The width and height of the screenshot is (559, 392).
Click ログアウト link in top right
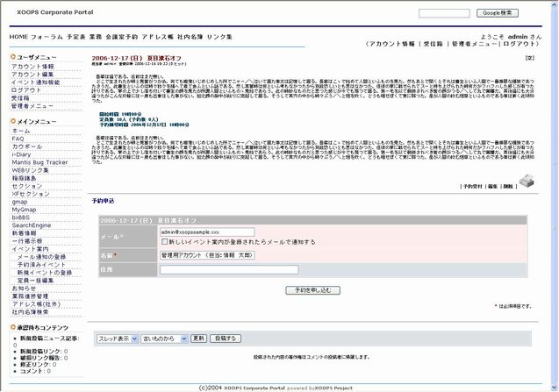(521, 44)
